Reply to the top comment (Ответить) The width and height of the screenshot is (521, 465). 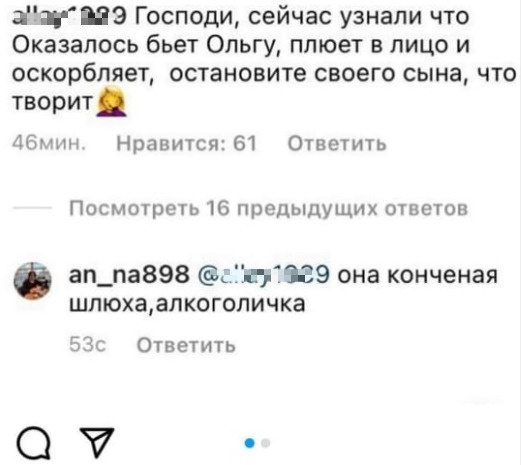point(337,144)
